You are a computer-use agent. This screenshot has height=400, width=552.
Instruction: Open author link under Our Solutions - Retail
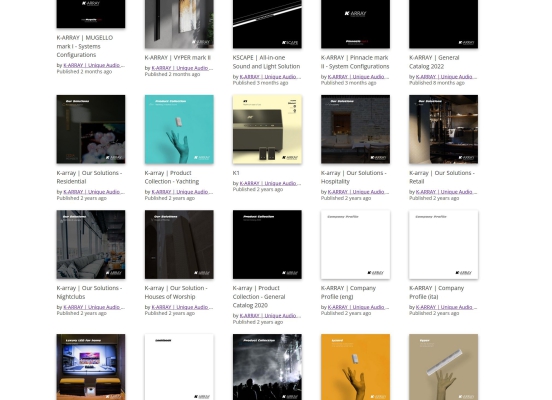447,192
